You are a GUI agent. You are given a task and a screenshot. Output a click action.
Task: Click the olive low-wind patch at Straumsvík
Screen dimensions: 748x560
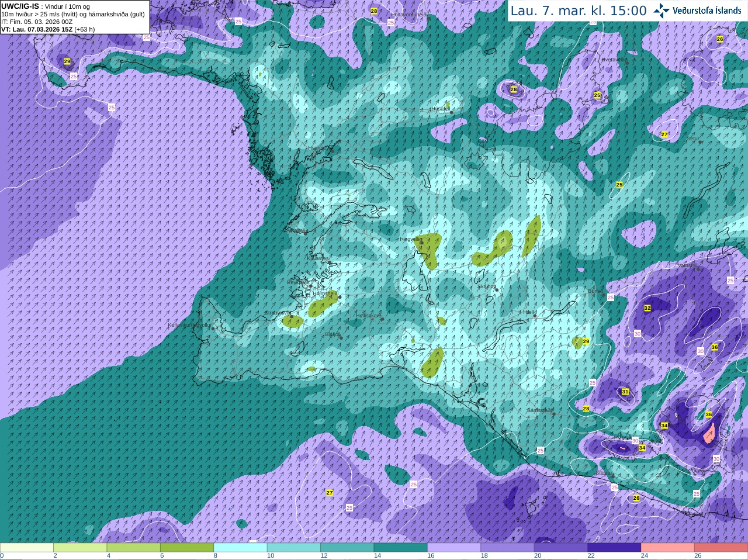292,321
